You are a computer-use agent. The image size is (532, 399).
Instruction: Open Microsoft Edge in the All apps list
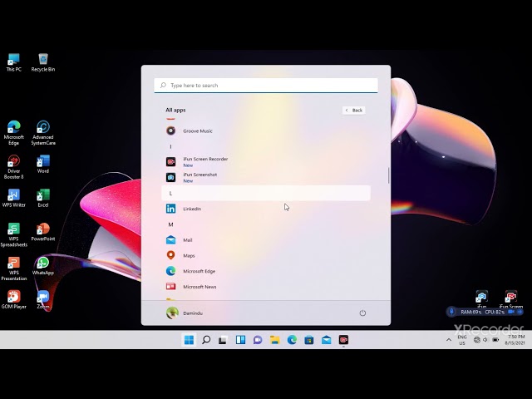pos(266,271)
